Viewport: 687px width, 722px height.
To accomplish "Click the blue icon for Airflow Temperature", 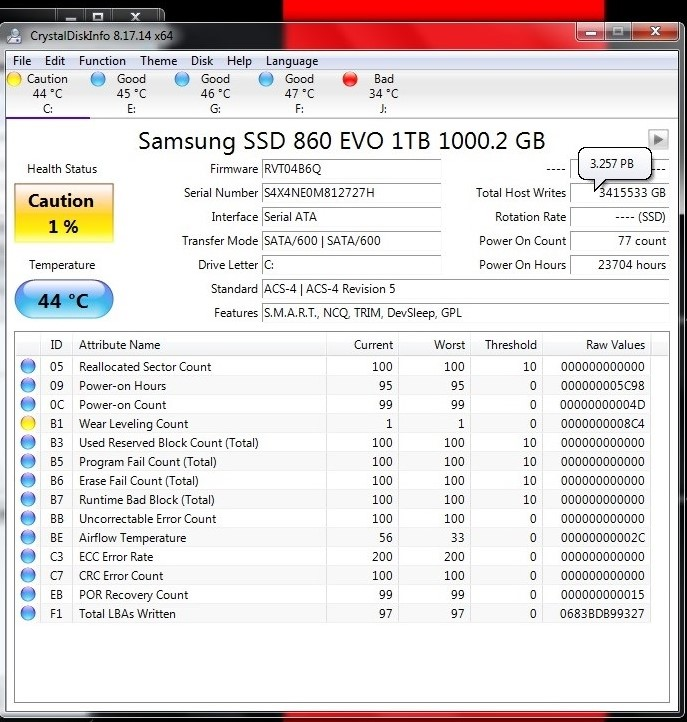I will tap(28, 537).
